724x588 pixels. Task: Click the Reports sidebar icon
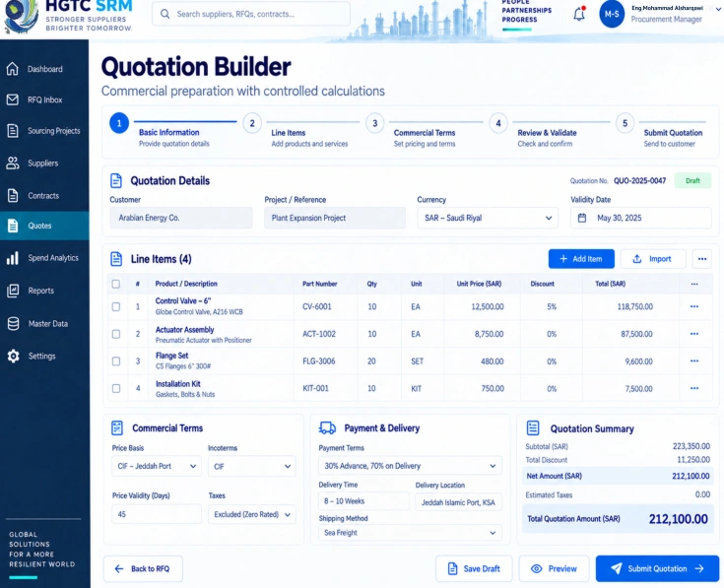coord(13,291)
